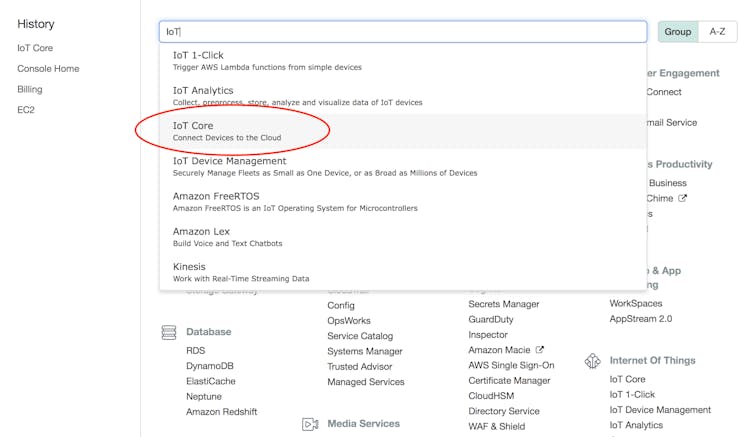This screenshot has width=740, height=437.
Task: Click the Internet Of Things category icon
Action: coord(592,361)
